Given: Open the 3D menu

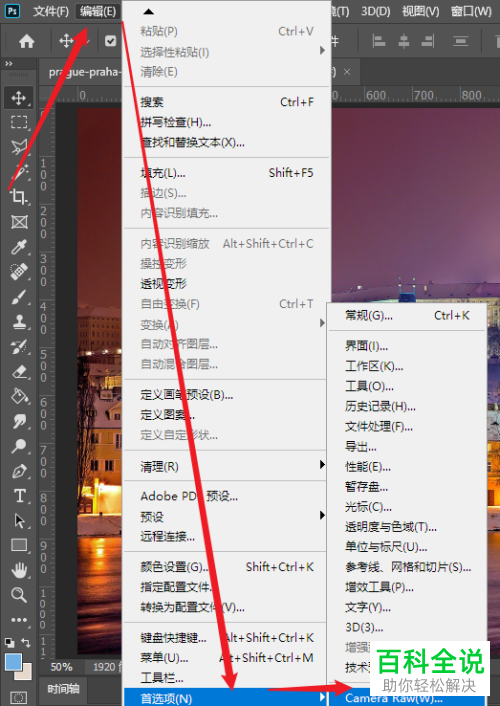Looking at the screenshot, I should [376, 11].
